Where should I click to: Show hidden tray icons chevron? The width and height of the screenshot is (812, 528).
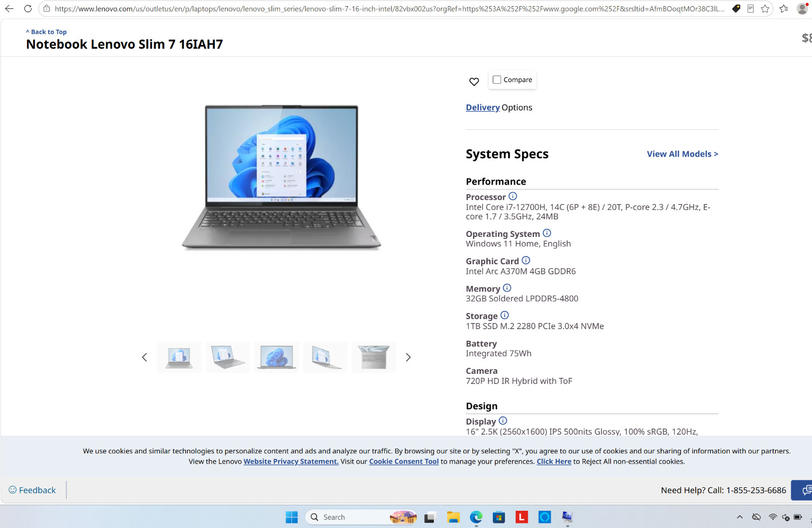point(740,517)
